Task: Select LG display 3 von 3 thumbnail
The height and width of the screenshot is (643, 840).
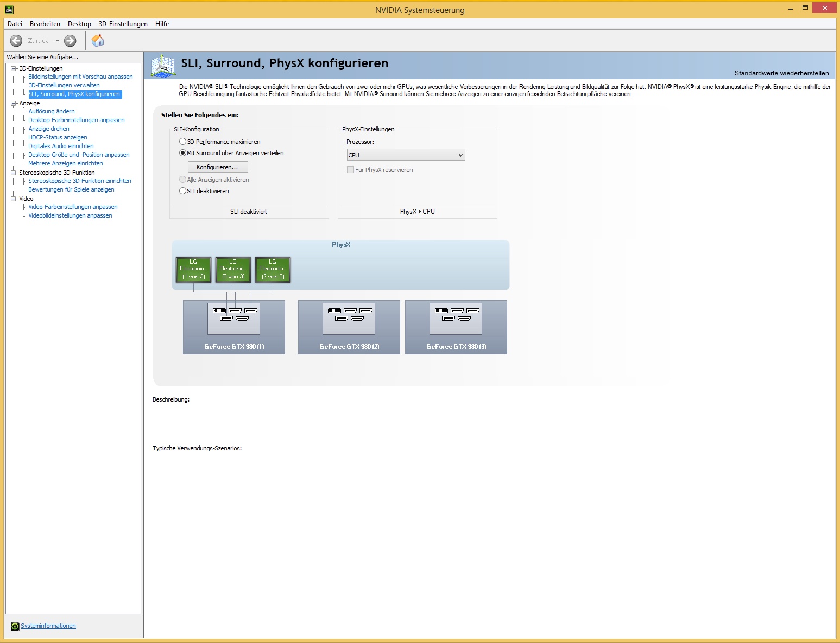Action: point(233,270)
